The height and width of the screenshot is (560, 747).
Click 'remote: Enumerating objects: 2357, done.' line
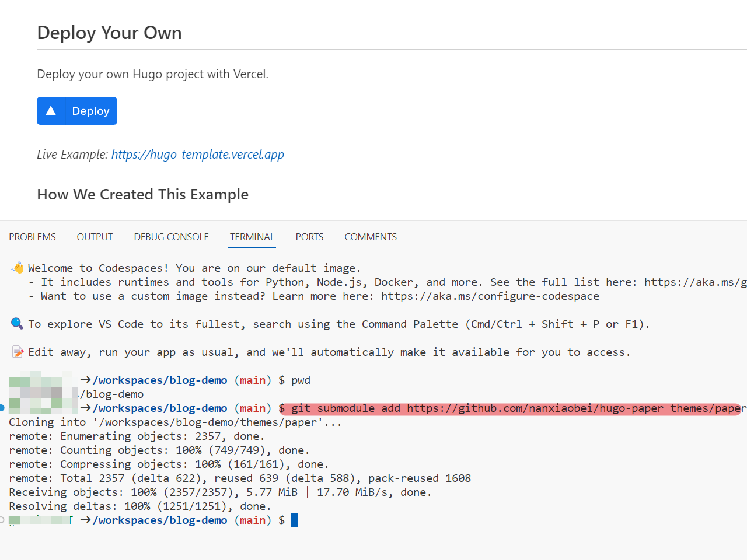[137, 436]
